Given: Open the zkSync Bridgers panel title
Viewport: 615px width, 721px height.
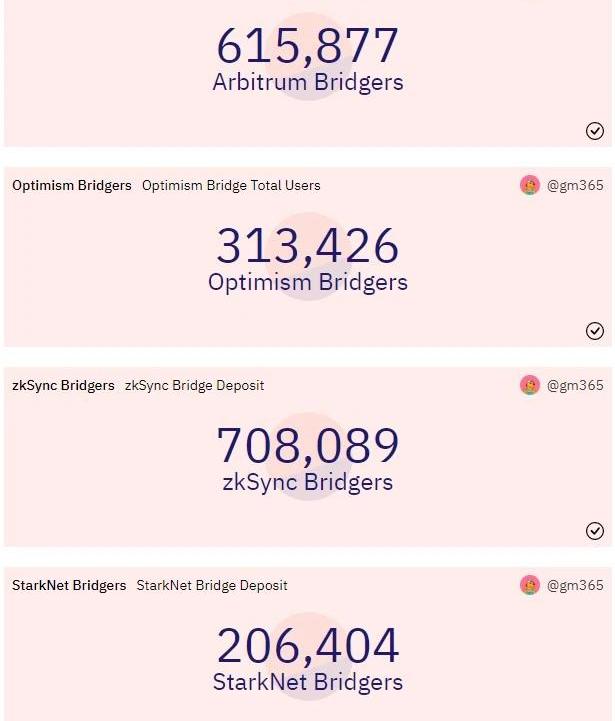Looking at the screenshot, I should tap(63, 385).
